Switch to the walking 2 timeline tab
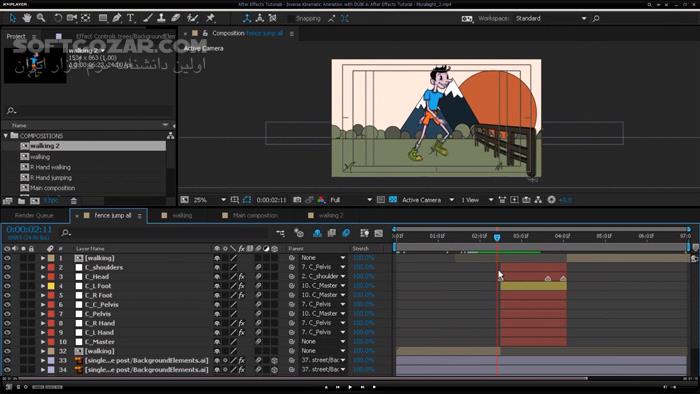 [x=331, y=216]
